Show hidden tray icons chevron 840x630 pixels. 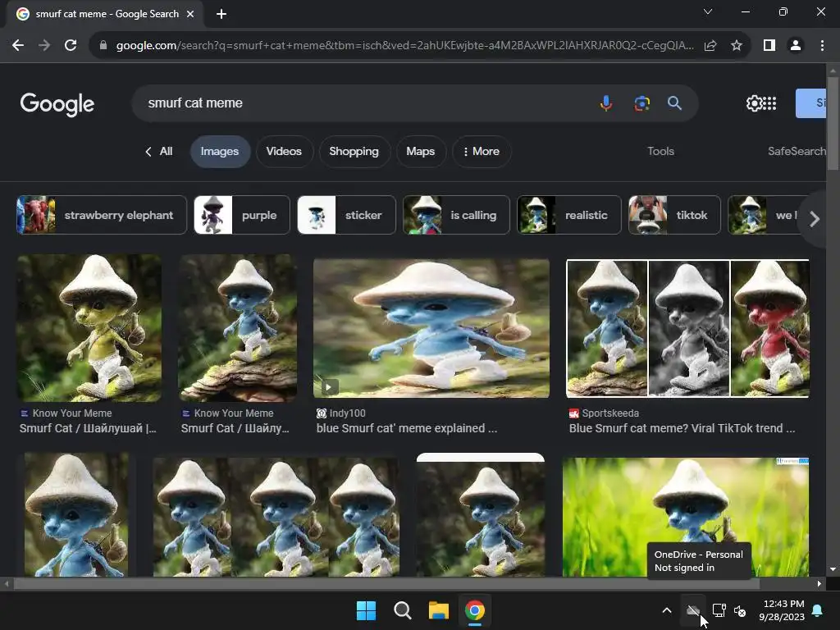(x=667, y=610)
